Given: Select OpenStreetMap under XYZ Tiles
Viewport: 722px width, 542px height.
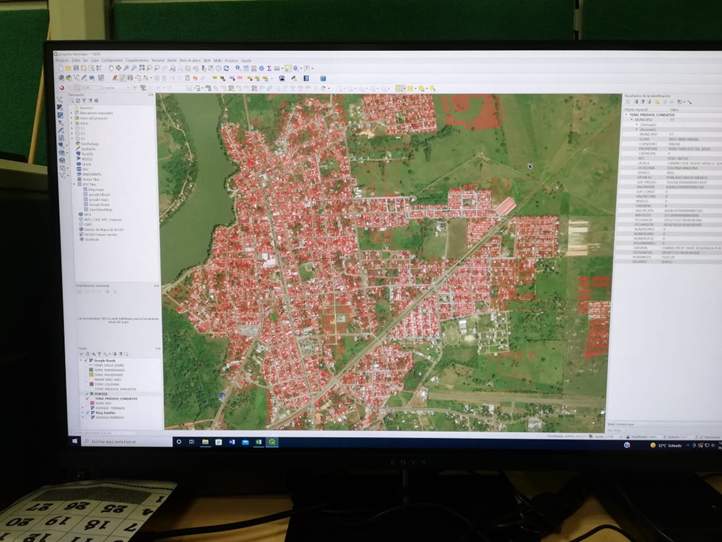Looking at the screenshot, I should pyautogui.click(x=99, y=210).
